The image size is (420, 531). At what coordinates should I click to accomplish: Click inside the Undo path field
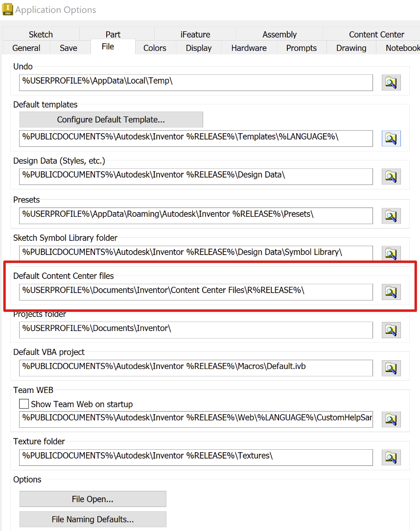coord(196,82)
